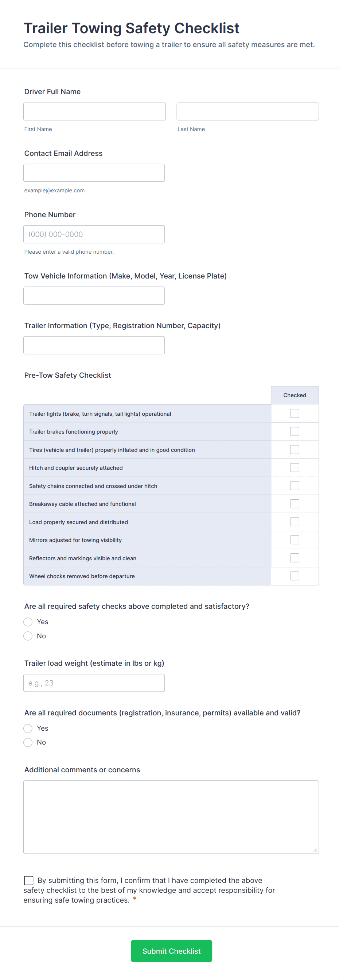The width and height of the screenshot is (339, 980).
Task: Check the Trailer lights operational checkbox
Action: [295, 413]
